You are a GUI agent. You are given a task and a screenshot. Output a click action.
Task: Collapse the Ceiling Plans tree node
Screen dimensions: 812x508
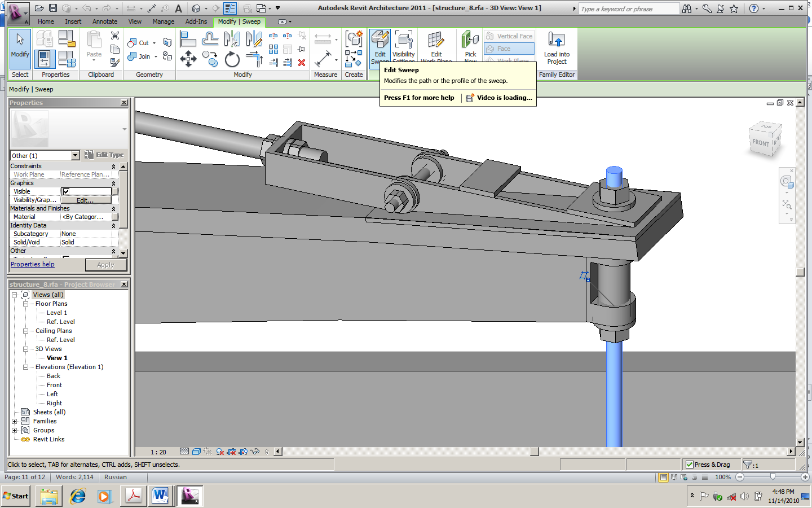pyautogui.click(x=25, y=331)
